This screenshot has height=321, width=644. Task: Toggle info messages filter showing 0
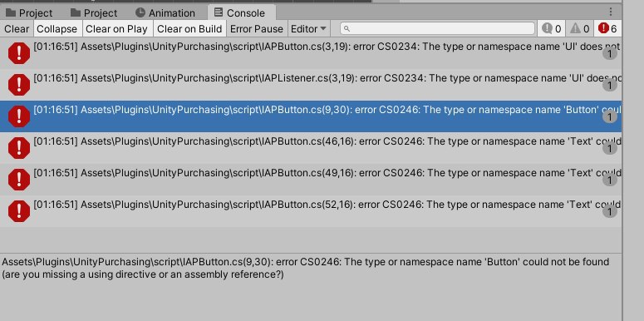tap(551, 28)
